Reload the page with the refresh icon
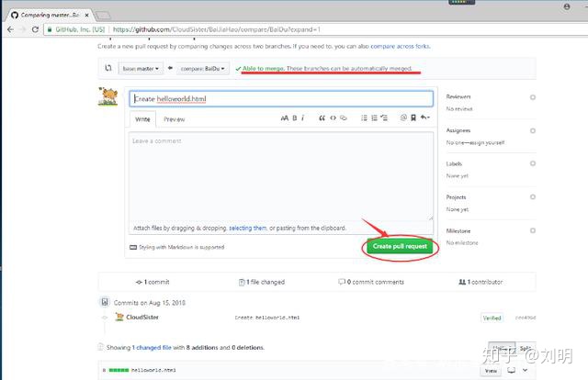 coord(35,29)
